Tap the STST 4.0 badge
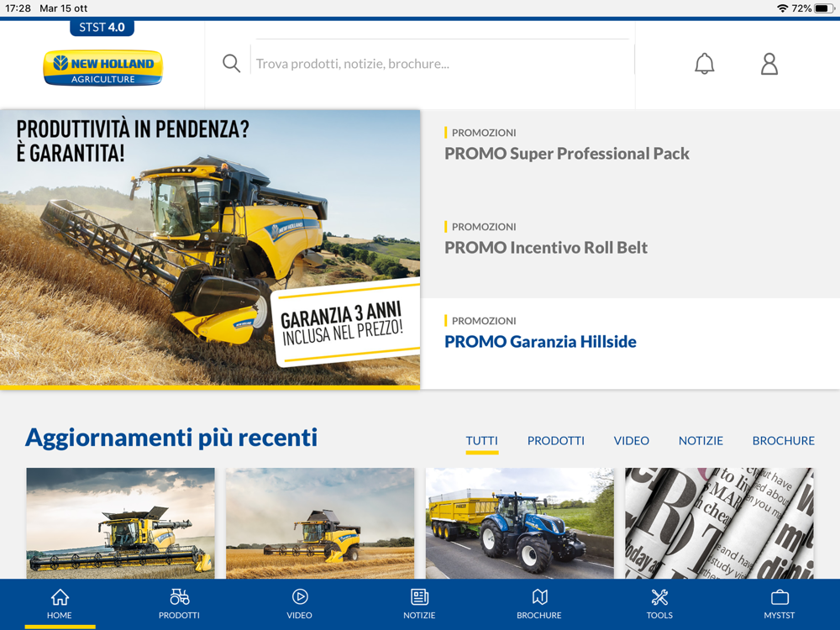840x630 pixels. [x=102, y=28]
